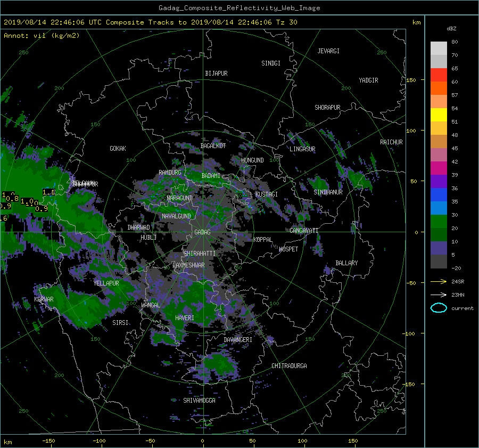Click the 'Gadag_Composite_Reflectivity_Web_Image' title
The height and width of the screenshot is (448, 479).
pyautogui.click(x=239, y=8)
